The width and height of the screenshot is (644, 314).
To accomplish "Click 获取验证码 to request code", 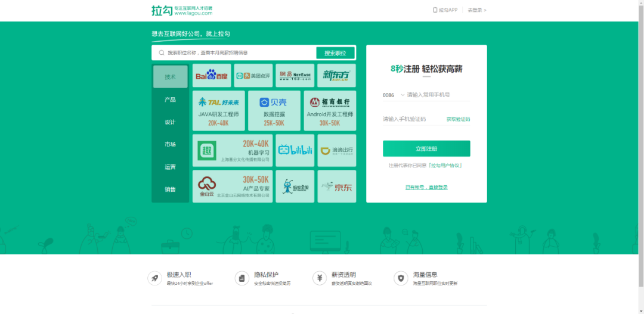I will click(x=459, y=119).
